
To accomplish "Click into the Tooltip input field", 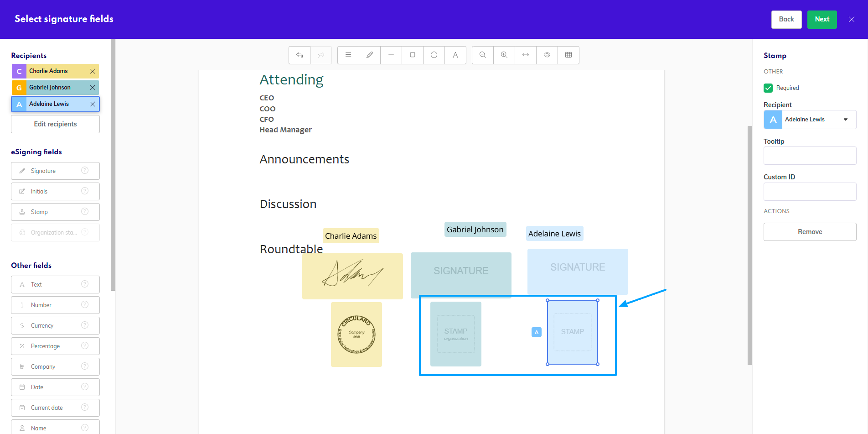I will pos(810,156).
